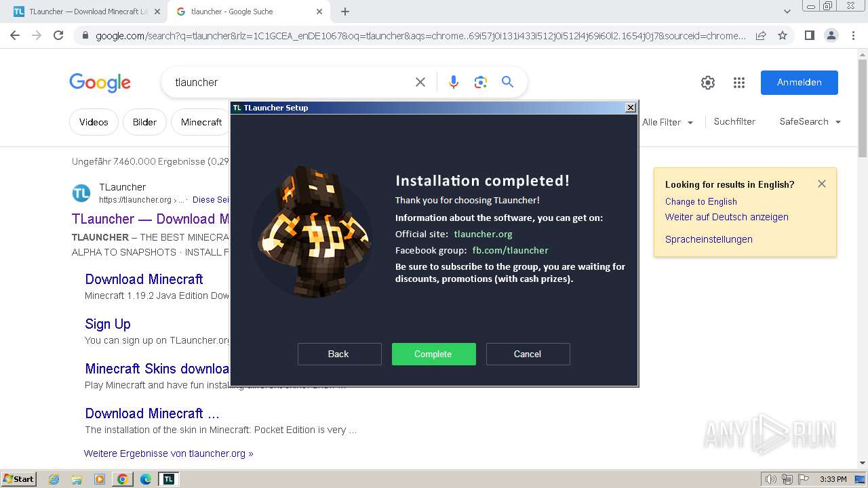
Task: Open the volume tray icon
Action: point(770,479)
